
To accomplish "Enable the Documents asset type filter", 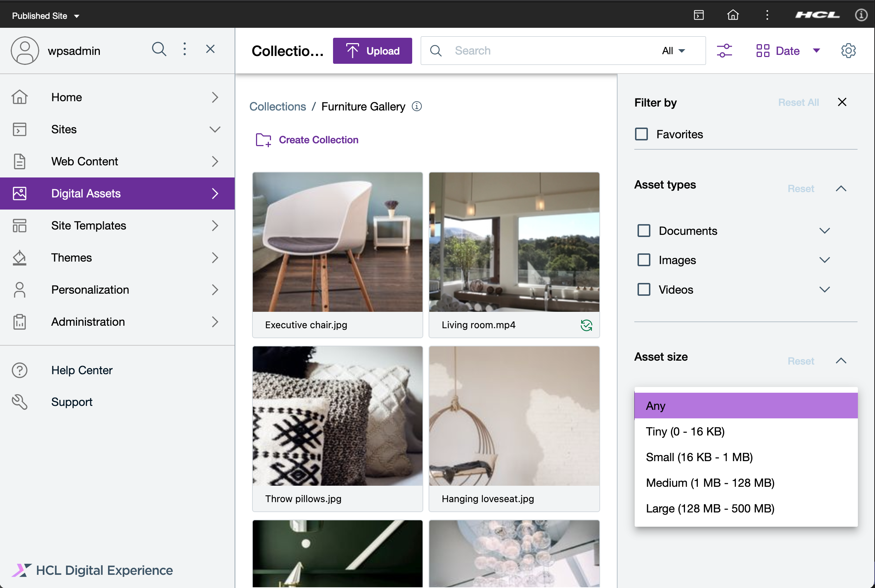I will [643, 230].
